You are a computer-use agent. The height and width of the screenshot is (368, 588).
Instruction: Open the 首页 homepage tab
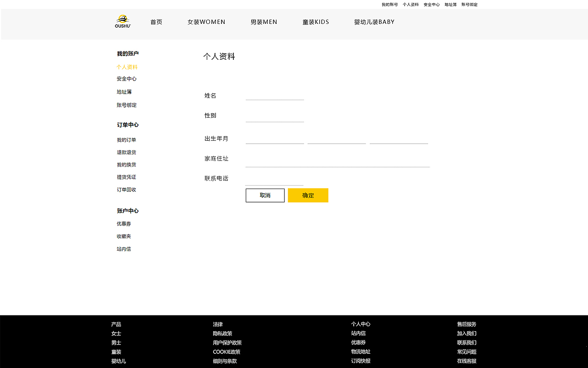point(156,22)
